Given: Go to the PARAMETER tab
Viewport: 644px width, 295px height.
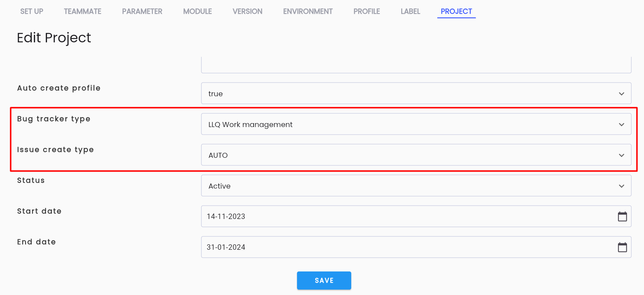Looking at the screenshot, I should [x=142, y=11].
